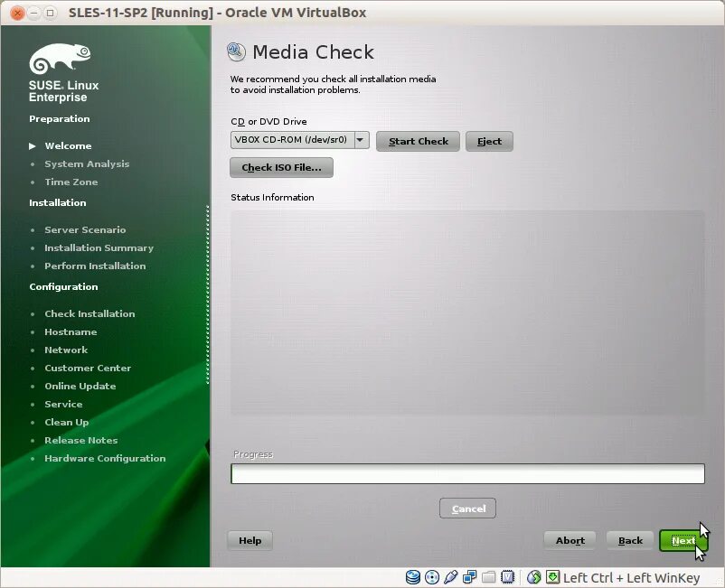Select Welcome step in sidebar
Image resolution: width=725 pixels, height=588 pixels.
[x=68, y=146]
